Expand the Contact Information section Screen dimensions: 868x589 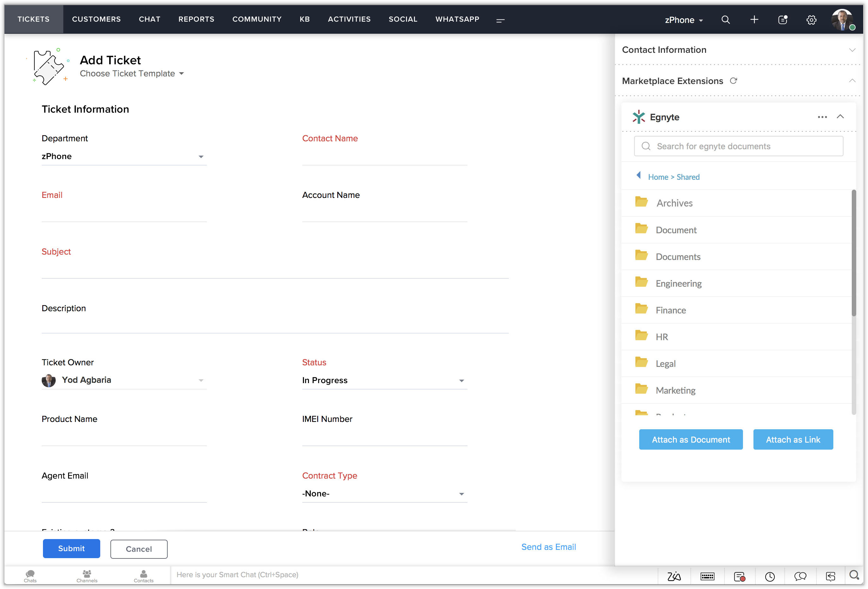pos(852,50)
